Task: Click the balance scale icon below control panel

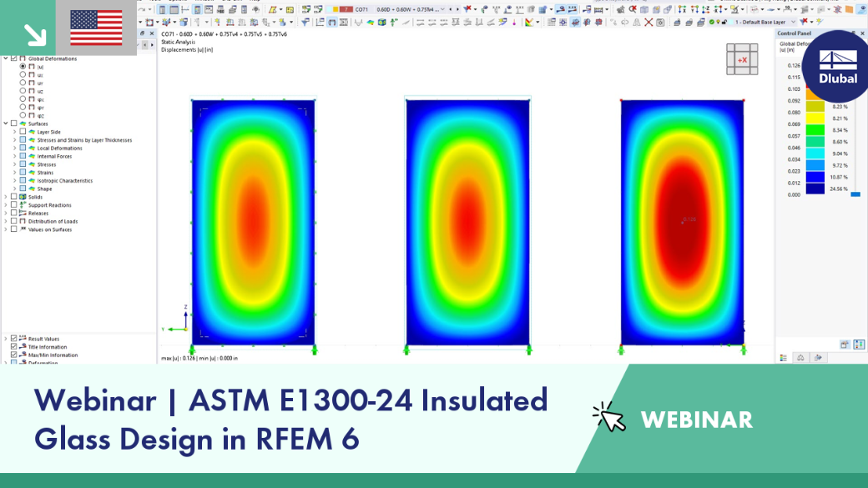Action: pyautogui.click(x=800, y=358)
